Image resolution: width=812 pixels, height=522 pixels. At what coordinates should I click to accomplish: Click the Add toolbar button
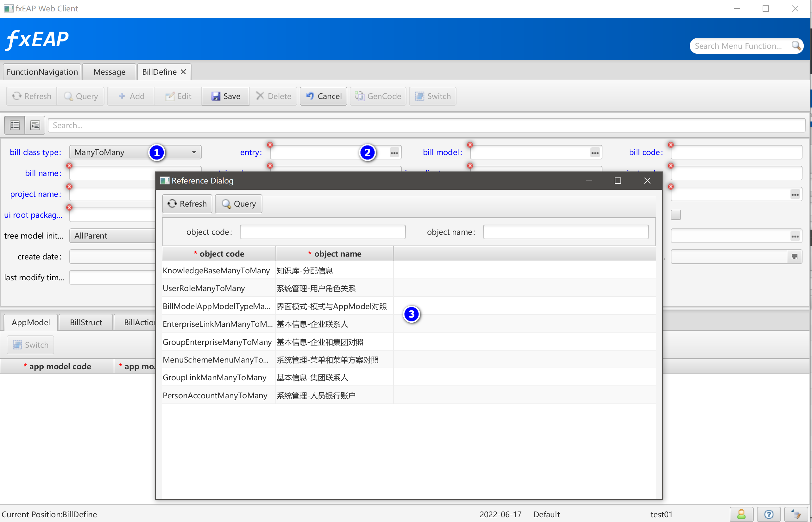click(x=131, y=96)
